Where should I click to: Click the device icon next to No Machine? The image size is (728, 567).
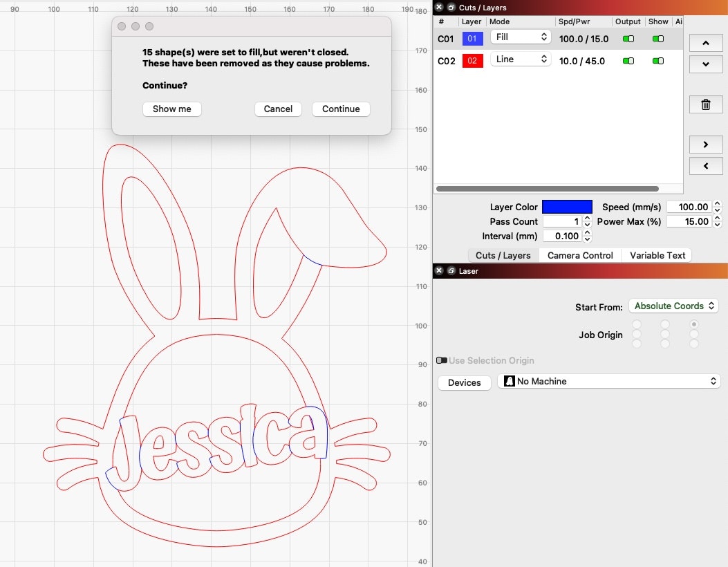click(509, 381)
